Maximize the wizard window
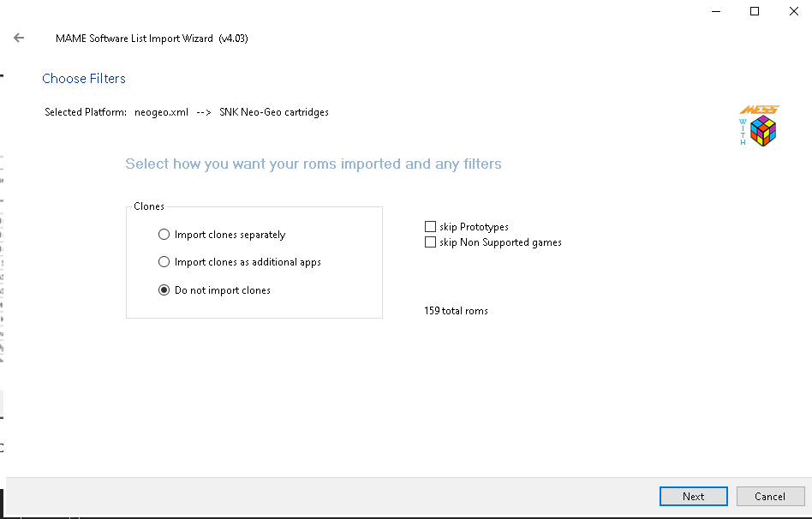 (755, 11)
